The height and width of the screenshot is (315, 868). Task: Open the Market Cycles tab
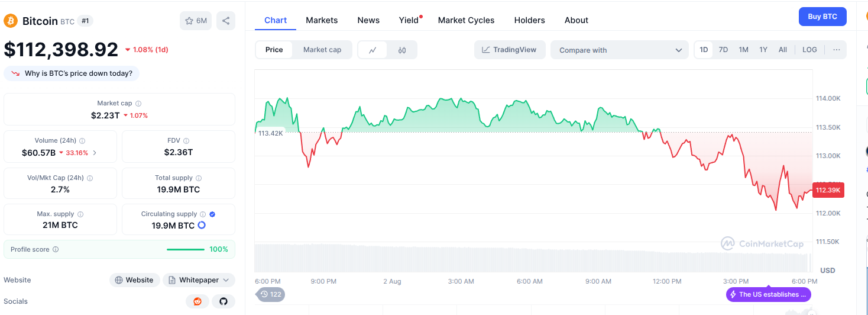pyautogui.click(x=466, y=20)
